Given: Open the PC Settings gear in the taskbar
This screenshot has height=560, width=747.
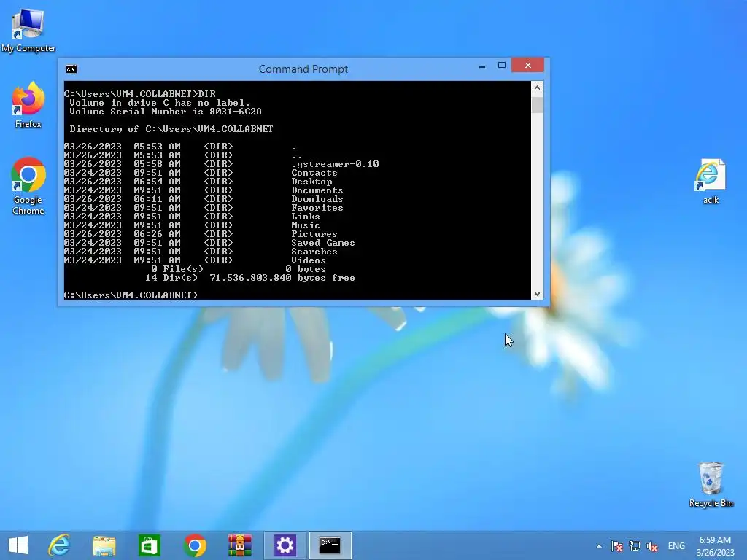Looking at the screenshot, I should click(x=285, y=545).
